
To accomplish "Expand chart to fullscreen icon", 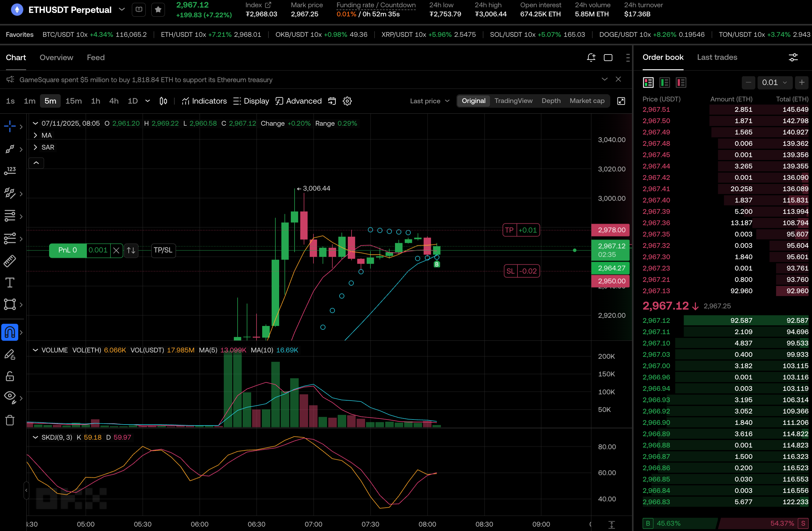I will click(x=621, y=101).
